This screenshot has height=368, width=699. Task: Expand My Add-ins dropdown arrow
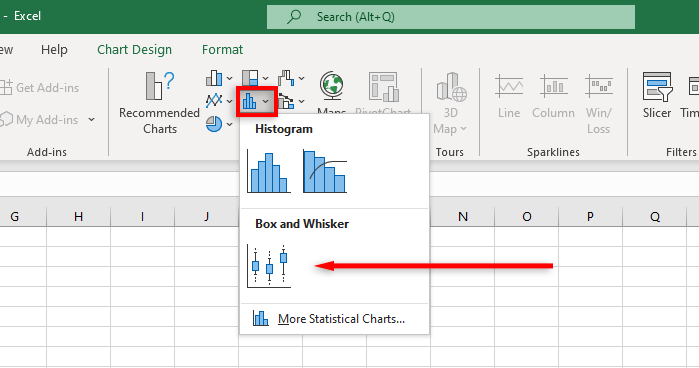(91, 120)
